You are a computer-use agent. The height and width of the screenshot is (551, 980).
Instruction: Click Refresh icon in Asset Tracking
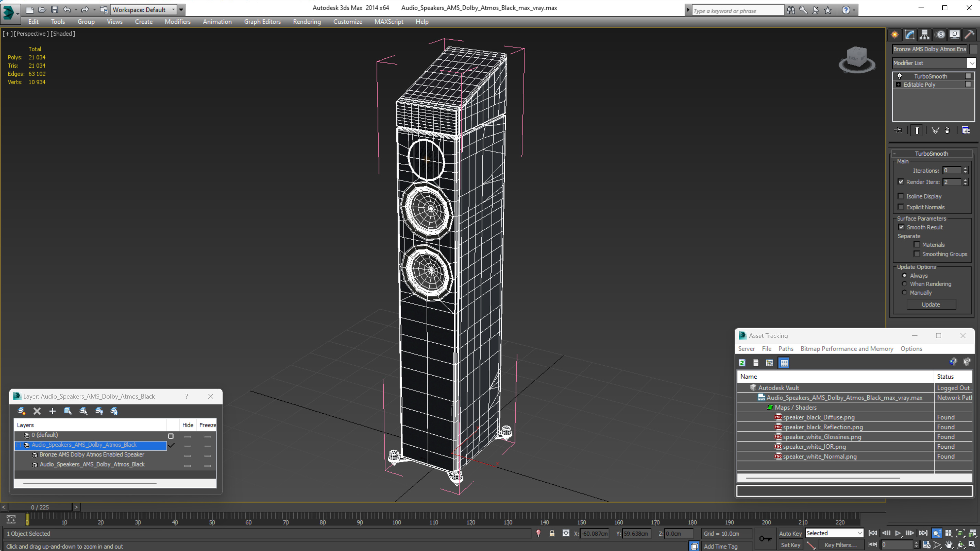click(742, 363)
